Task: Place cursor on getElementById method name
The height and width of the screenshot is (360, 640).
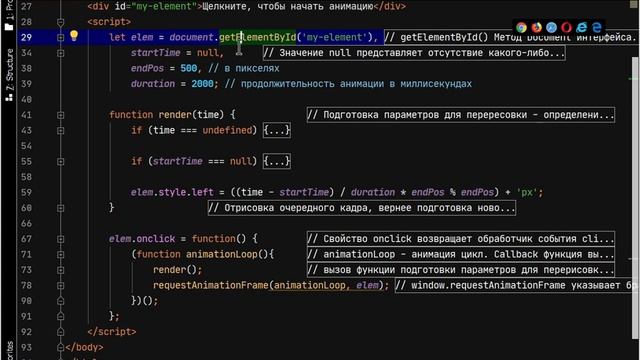Action: tap(258, 37)
